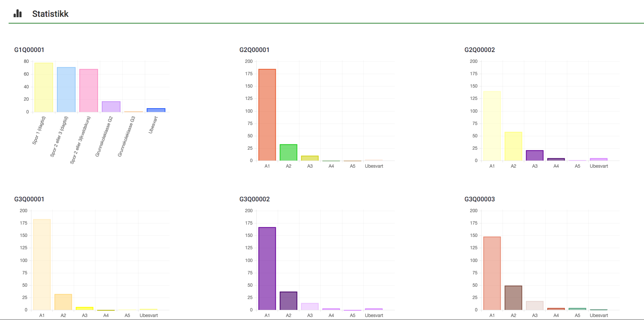This screenshot has width=644, height=320.
Task: Click the pink Spor 2 eller 3 (kveldskurs) bar
Action: 89,91
